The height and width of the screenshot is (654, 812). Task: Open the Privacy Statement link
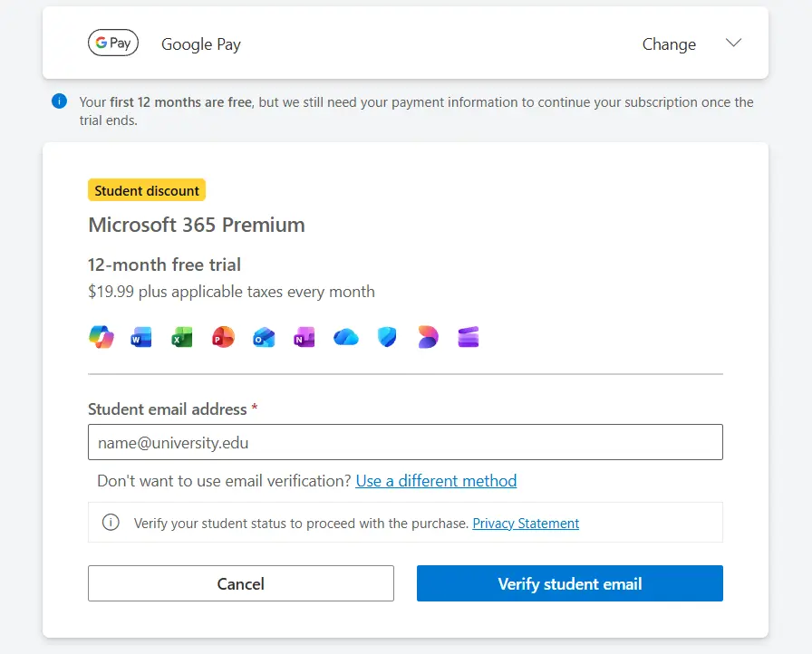[526, 524]
